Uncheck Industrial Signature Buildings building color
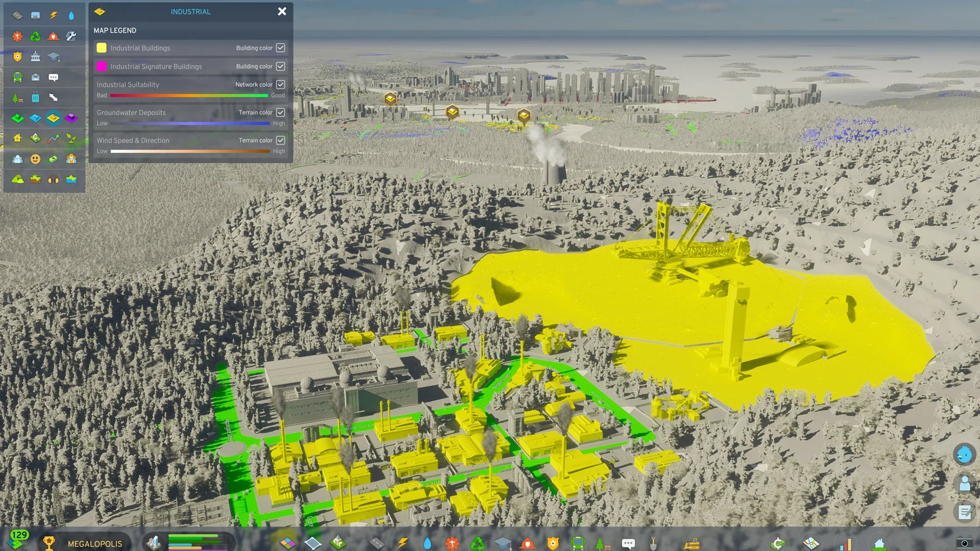Screen dimensions: 980x551 [x=281, y=66]
